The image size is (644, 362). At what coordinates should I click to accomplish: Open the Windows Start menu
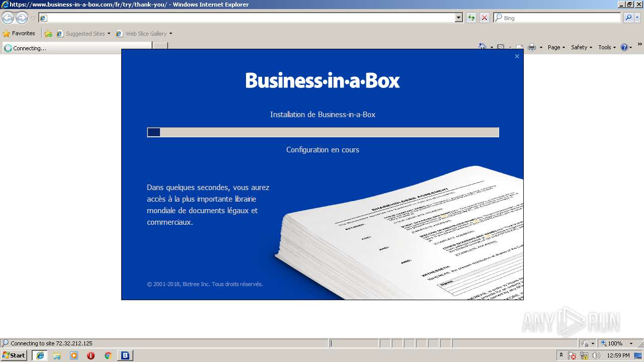(14, 355)
